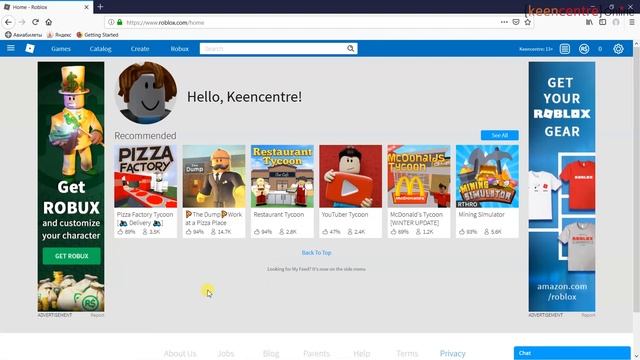Screen dimensions: 640x360
Task: Open the Catalog menu item
Action: (x=100, y=49)
